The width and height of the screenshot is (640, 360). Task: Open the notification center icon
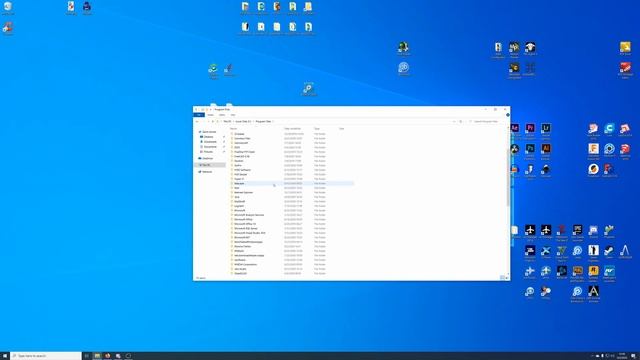[x=634, y=356]
